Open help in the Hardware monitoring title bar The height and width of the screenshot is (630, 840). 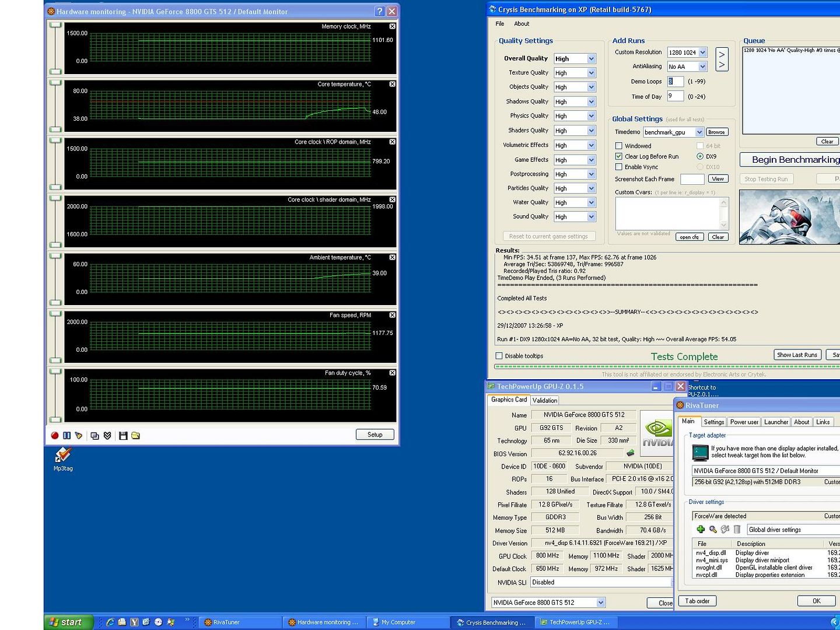click(379, 11)
